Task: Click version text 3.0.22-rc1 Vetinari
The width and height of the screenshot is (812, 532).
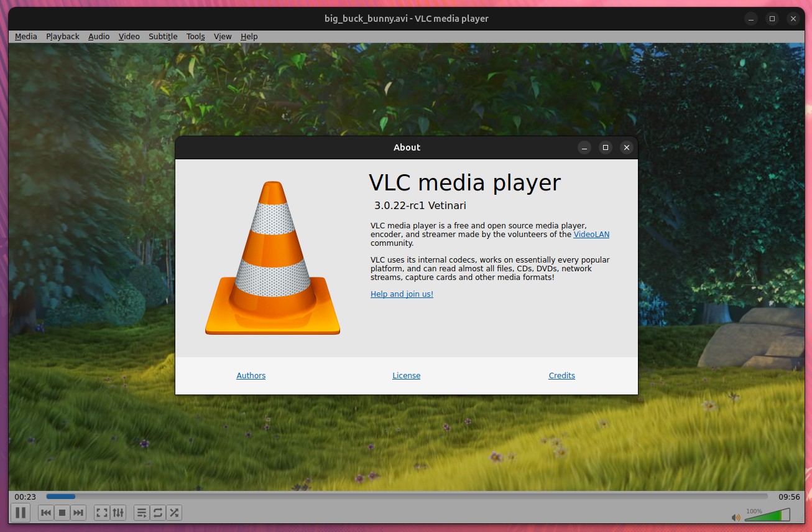Action: pos(420,205)
